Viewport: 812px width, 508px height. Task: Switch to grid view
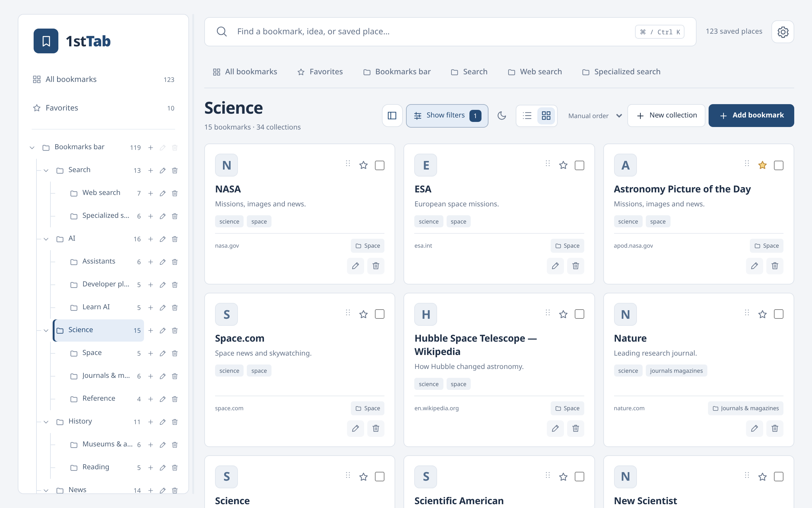coord(546,116)
